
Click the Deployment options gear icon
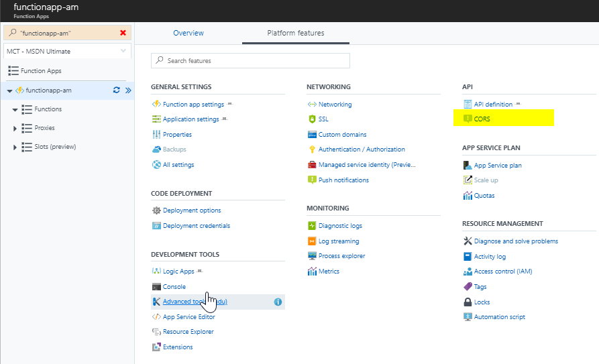[156, 210]
